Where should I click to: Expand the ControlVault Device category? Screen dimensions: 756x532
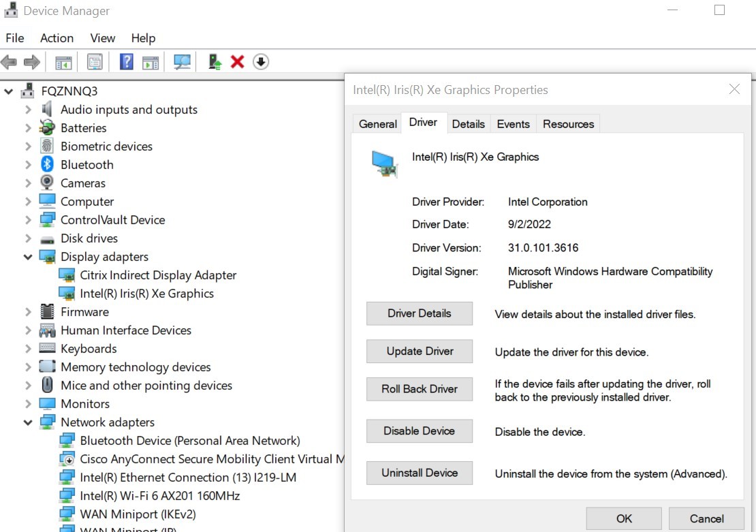click(x=28, y=220)
